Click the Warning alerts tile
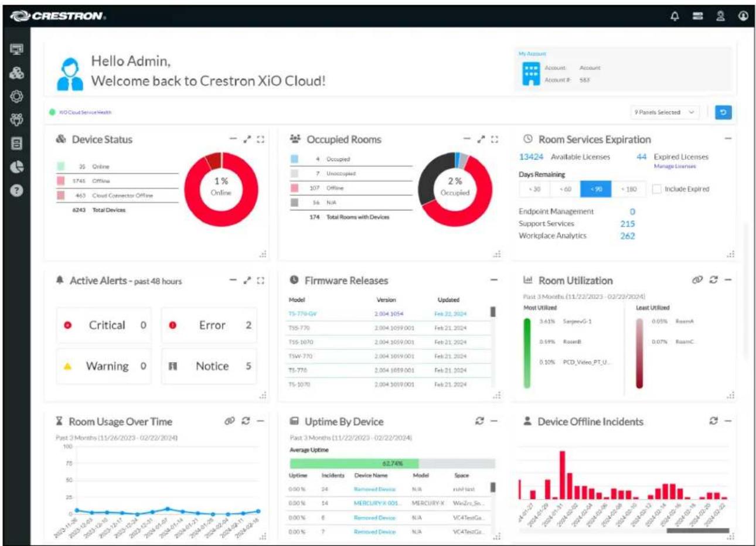 pyautogui.click(x=104, y=366)
